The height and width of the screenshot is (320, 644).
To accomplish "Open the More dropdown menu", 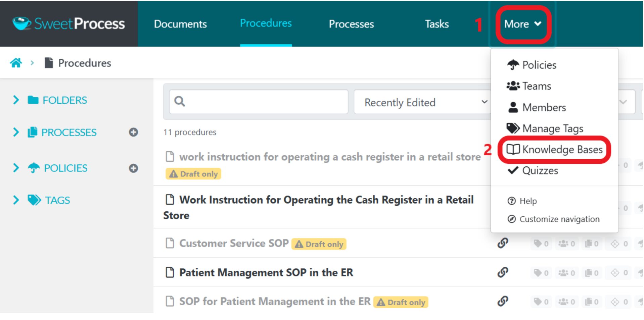I will tap(523, 24).
